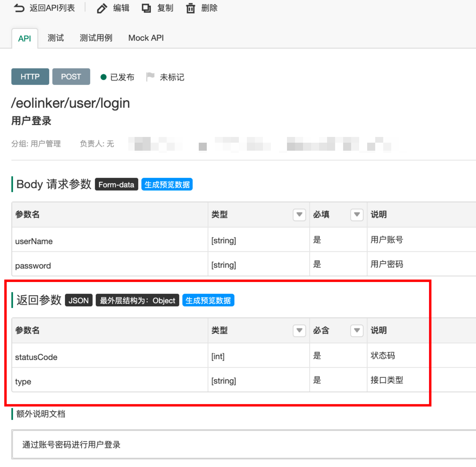
Task: Click the 最外层结构为: Object badge
Action: [137, 300]
